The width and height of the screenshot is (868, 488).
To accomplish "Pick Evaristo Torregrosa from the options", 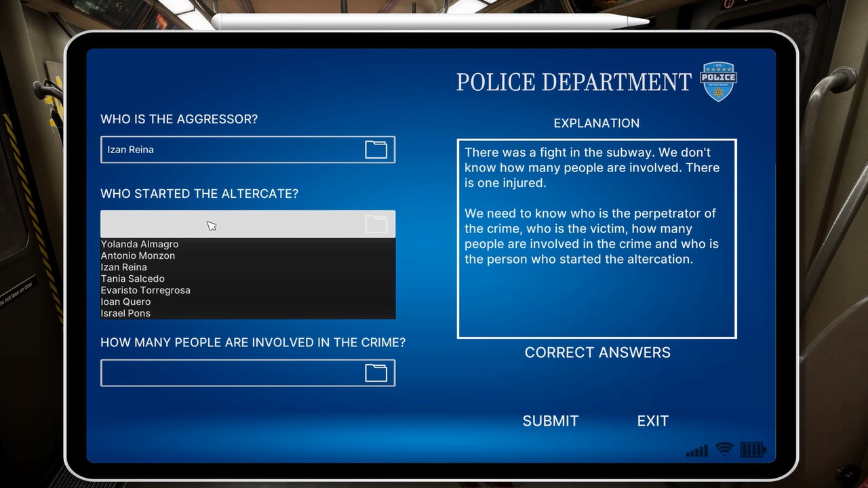I will tap(145, 290).
